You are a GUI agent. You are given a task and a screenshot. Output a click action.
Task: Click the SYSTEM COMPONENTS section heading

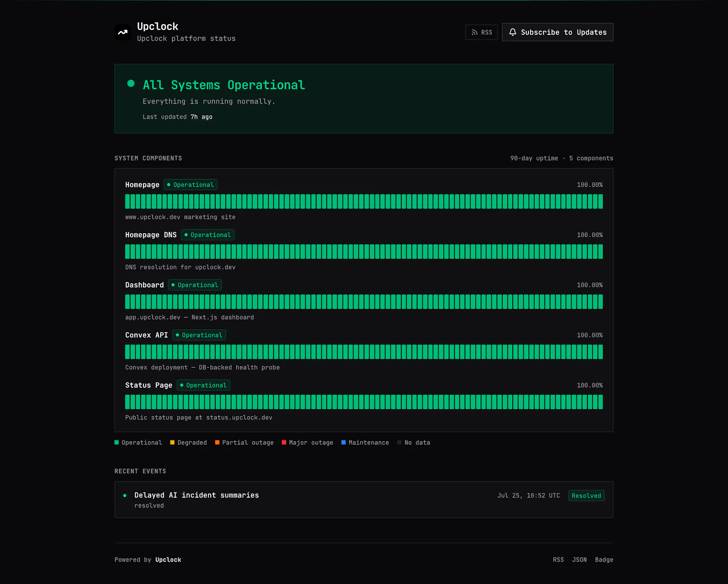148,158
